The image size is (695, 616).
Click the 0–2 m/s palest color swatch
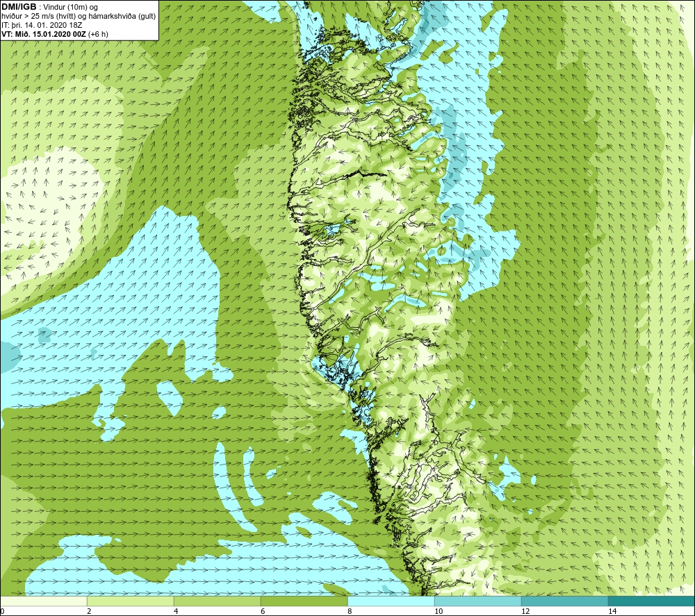click(x=43, y=601)
